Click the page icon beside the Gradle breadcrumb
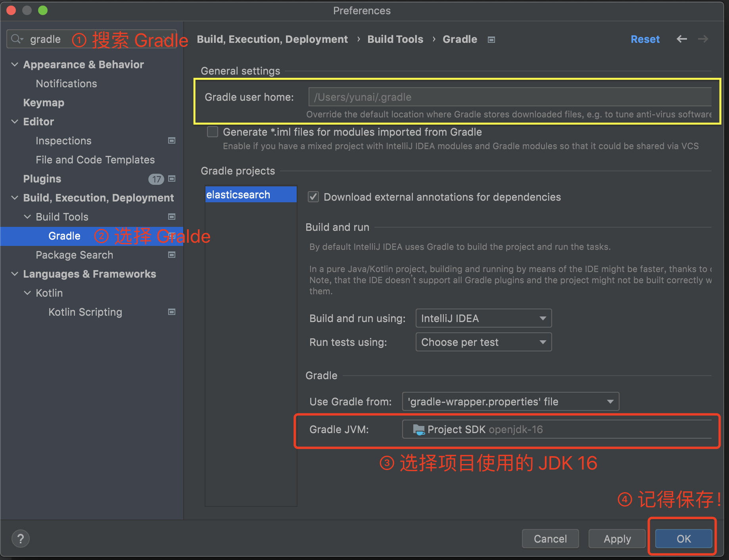729x560 pixels. pos(491,39)
